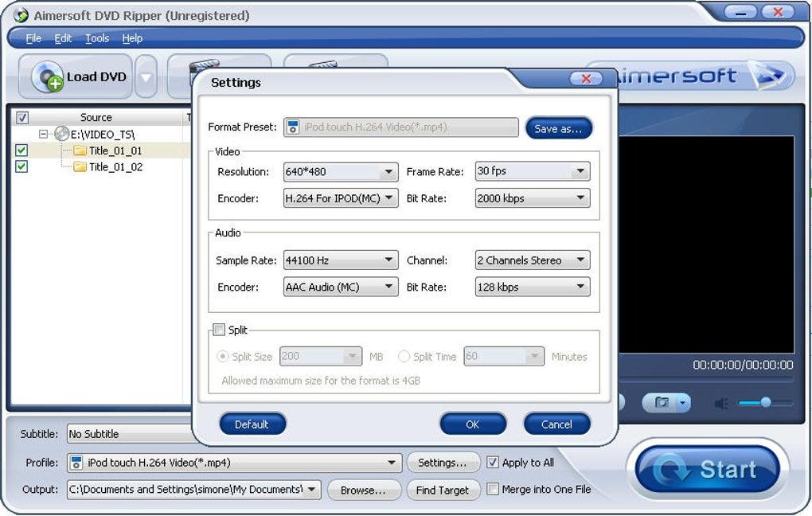The image size is (812, 516).
Task: Click the Browse... button
Action: pos(363,490)
